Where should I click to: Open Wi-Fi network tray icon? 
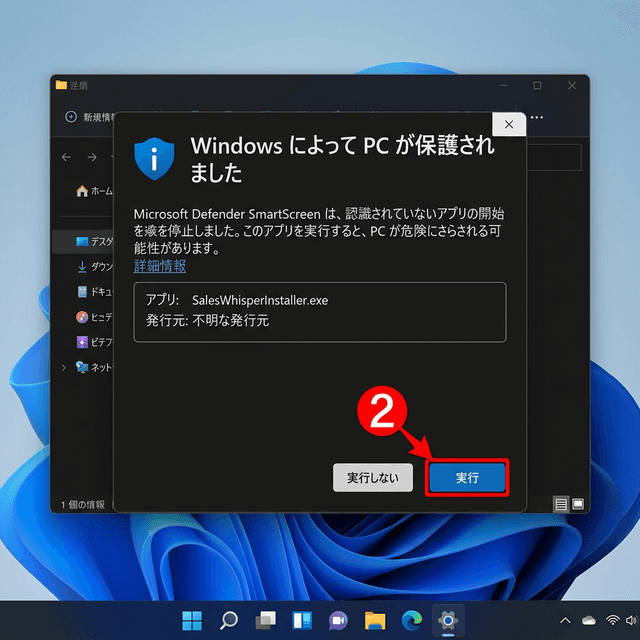click(x=612, y=620)
